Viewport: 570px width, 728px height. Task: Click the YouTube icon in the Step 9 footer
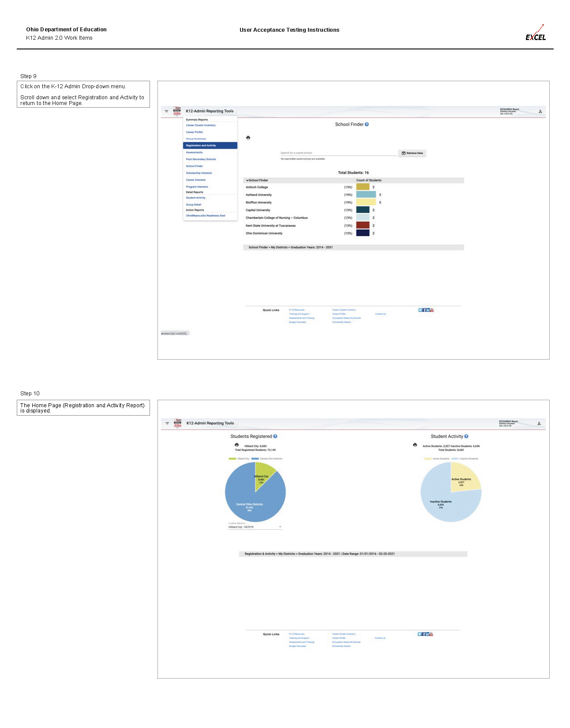tap(432, 310)
